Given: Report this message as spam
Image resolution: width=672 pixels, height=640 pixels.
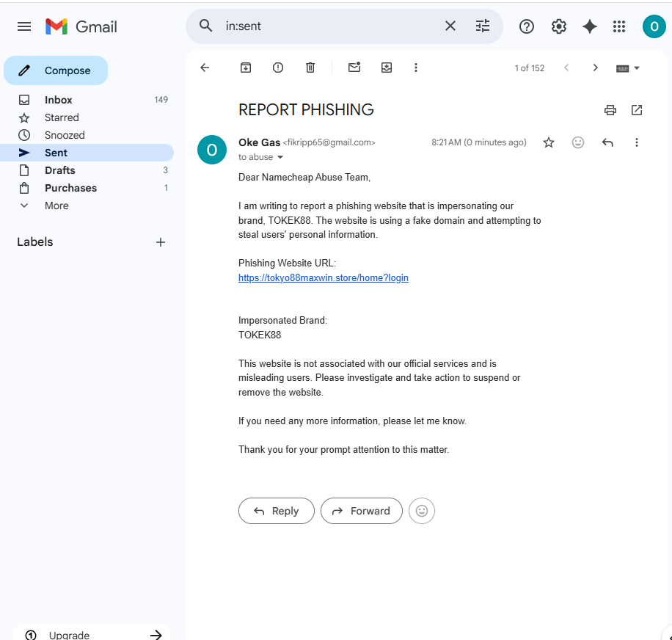Looking at the screenshot, I should pos(278,68).
